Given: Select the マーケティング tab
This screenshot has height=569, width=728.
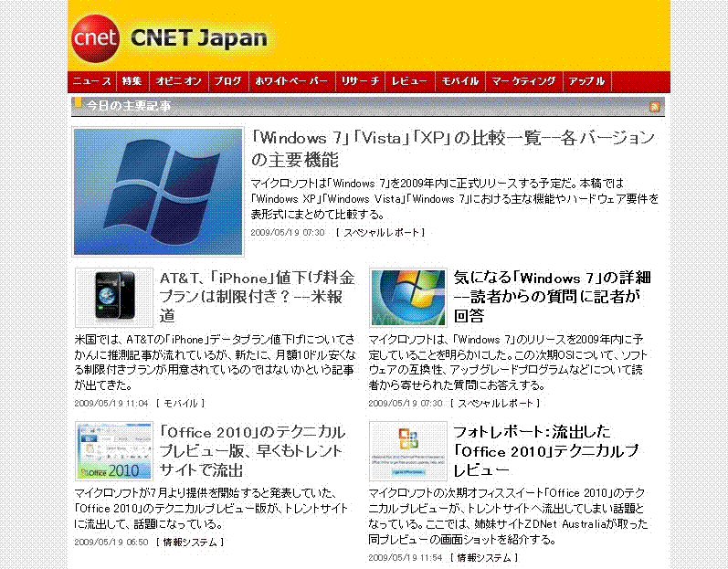Looking at the screenshot, I should pyautogui.click(x=523, y=81).
